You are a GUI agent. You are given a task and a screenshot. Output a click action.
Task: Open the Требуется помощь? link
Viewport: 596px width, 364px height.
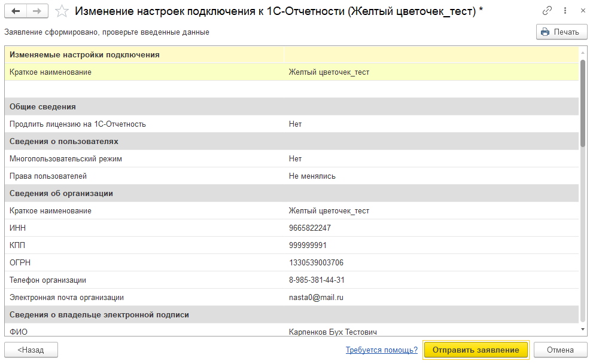(x=381, y=350)
